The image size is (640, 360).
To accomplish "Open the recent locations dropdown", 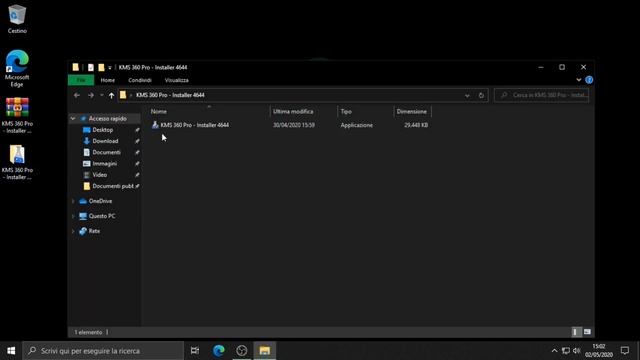I will [101, 95].
